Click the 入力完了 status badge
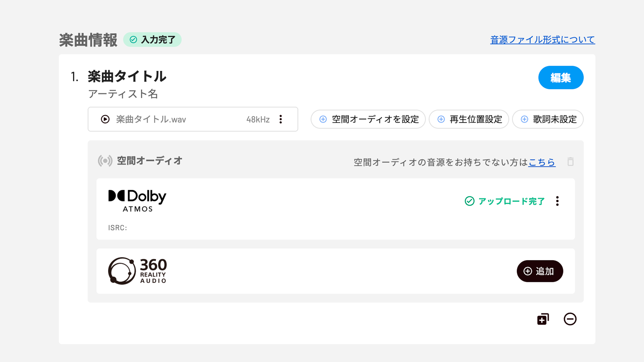This screenshot has width=644, height=362. coord(152,40)
